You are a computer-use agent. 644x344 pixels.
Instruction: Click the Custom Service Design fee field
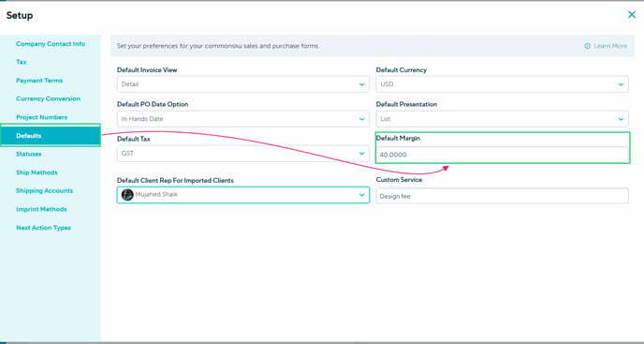tap(502, 196)
